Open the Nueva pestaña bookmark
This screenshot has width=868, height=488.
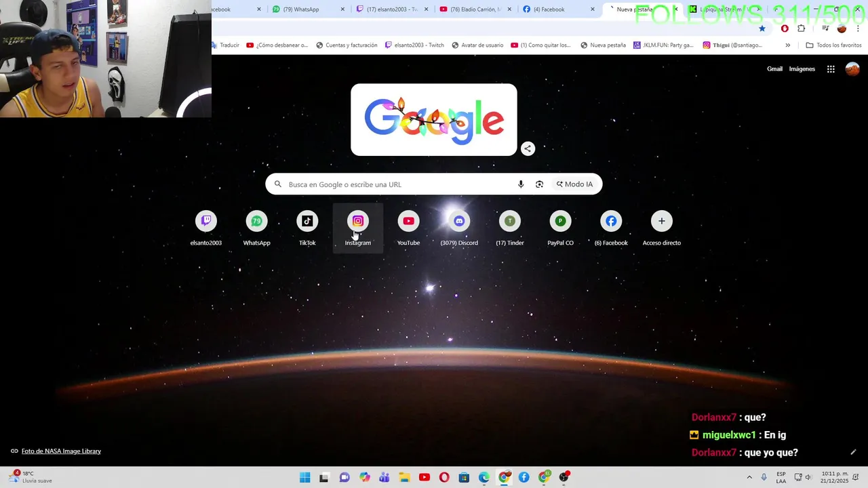click(x=603, y=45)
